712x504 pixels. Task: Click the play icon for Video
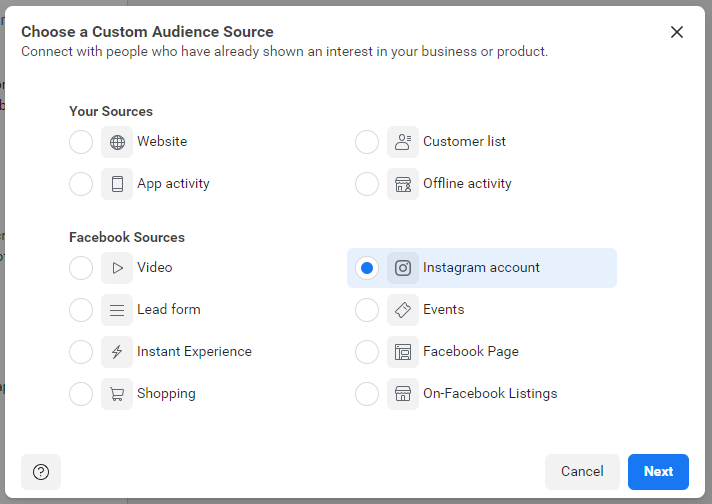tap(117, 268)
